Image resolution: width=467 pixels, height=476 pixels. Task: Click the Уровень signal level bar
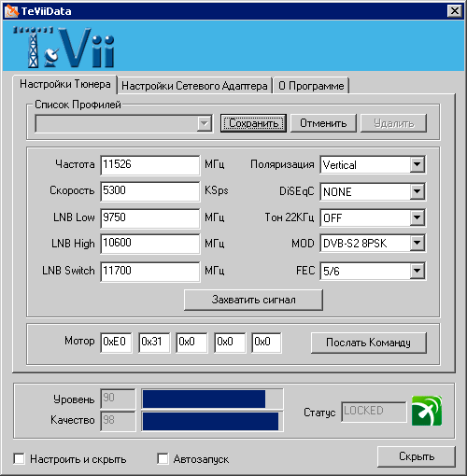[x=212, y=399]
